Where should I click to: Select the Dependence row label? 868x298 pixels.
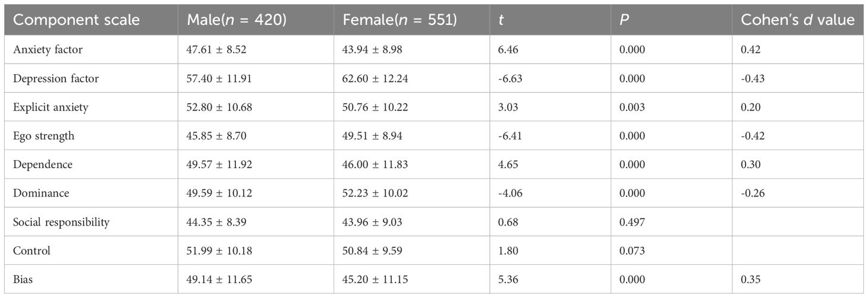click(x=42, y=164)
